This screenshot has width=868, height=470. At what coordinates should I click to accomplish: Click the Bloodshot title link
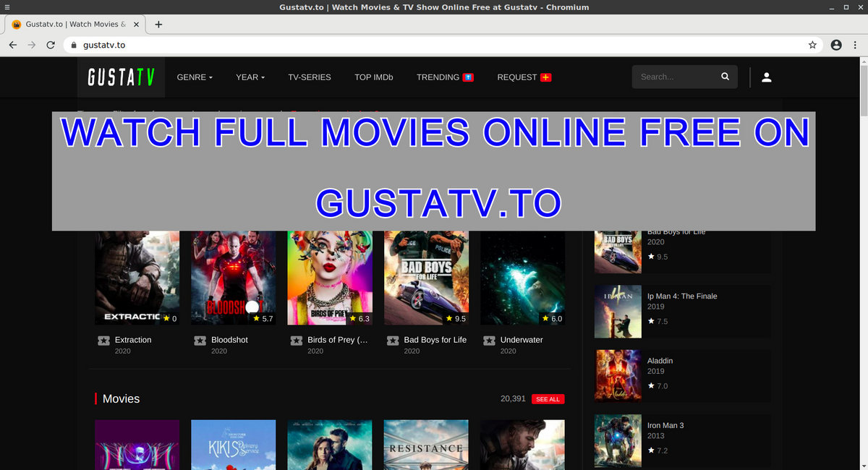pos(229,340)
